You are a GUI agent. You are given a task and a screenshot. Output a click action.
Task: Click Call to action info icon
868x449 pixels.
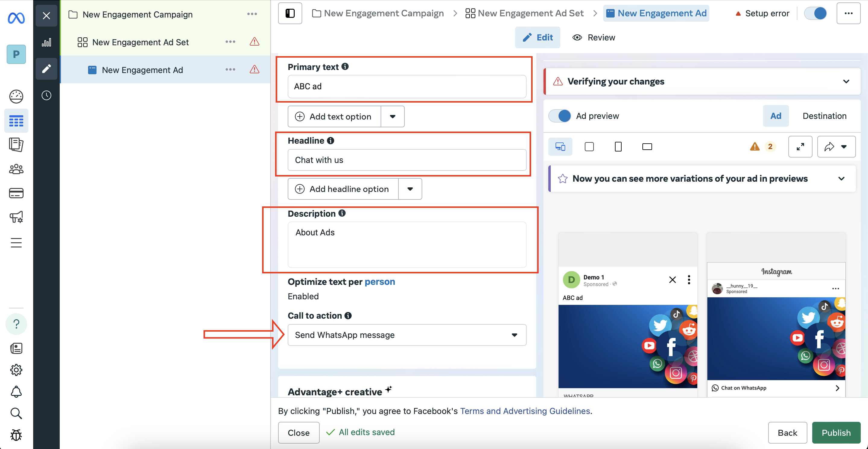coord(348,316)
